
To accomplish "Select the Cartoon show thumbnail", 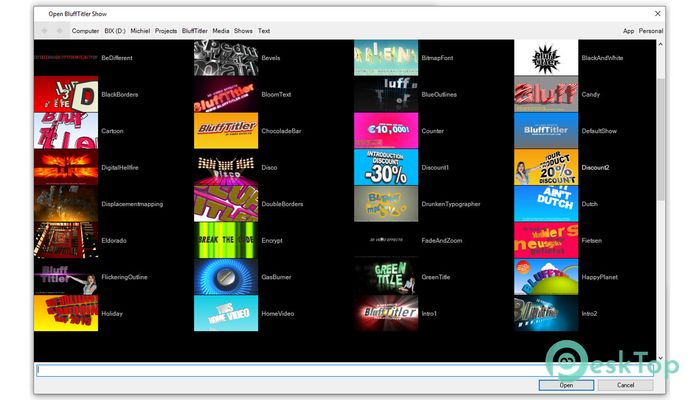I will [x=66, y=131].
